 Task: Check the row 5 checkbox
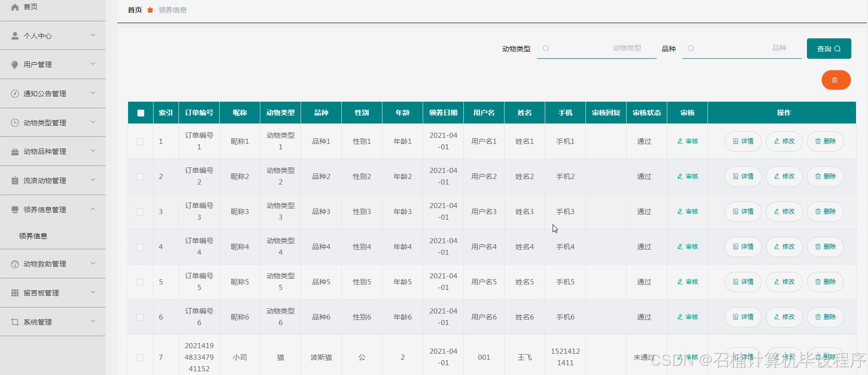140,283
